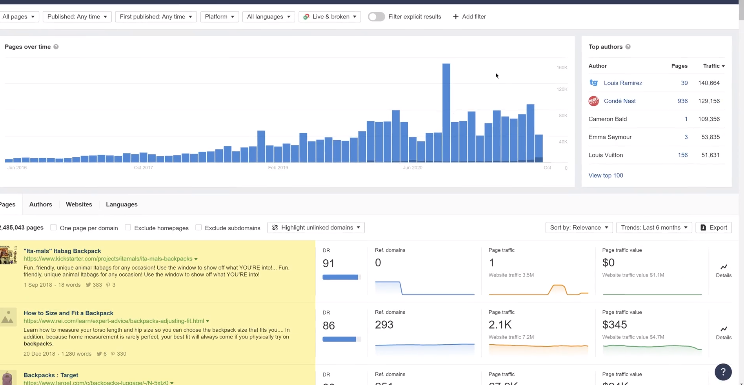Open the Live & broken dropdown

click(329, 17)
